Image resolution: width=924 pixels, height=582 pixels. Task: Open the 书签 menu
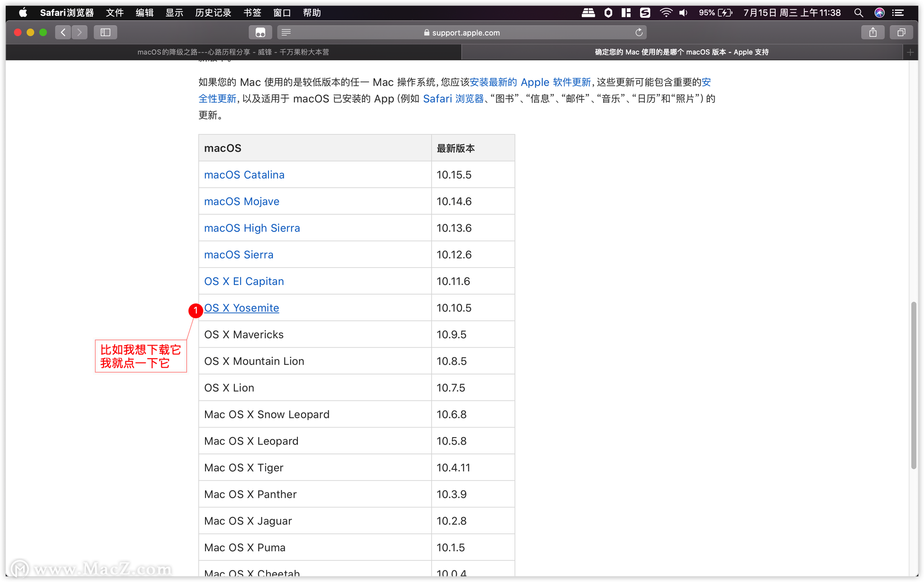(252, 13)
